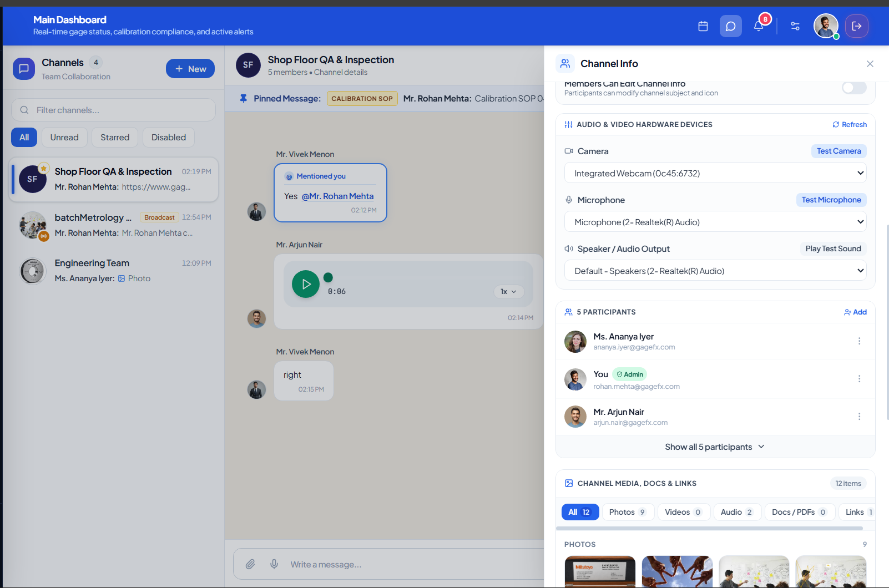Click the paperclip attachment icon
The height and width of the screenshot is (588, 889).
click(251, 564)
